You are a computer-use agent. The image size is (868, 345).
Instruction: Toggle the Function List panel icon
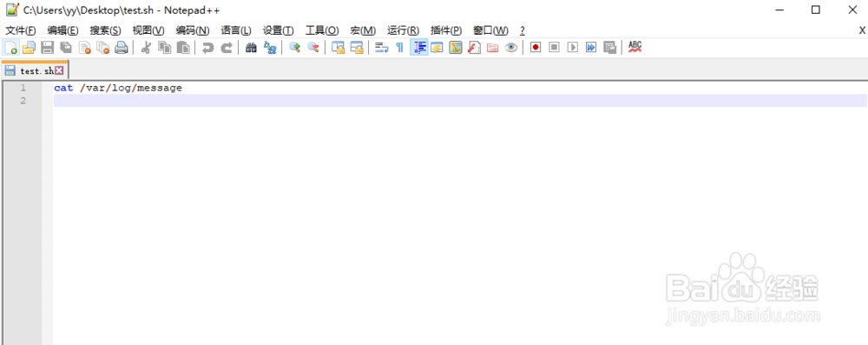click(474, 48)
